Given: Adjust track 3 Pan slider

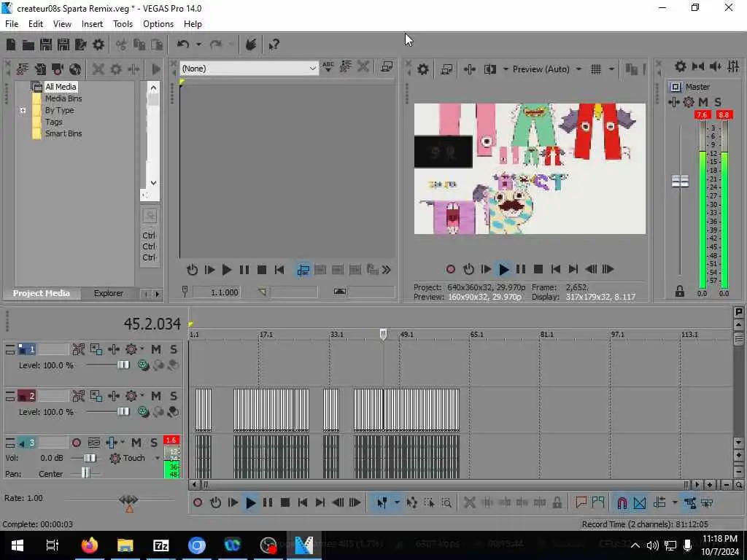Looking at the screenshot, I should pyautogui.click(x=85, y=472).
